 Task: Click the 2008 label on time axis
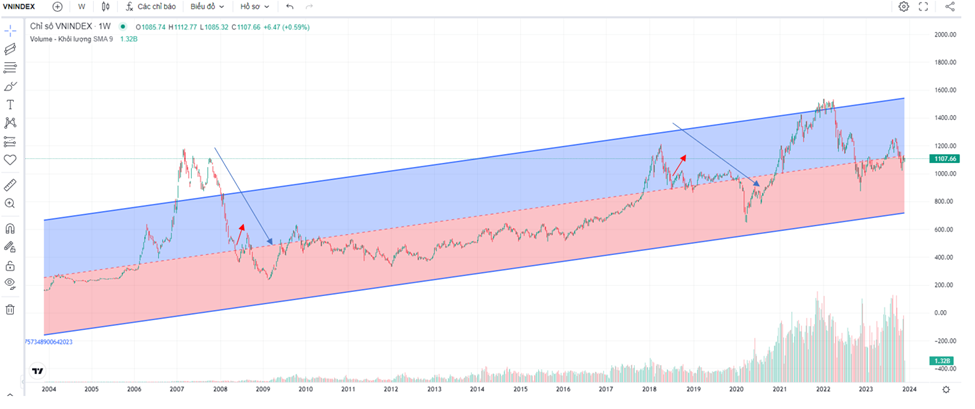pyautogui.click(x=219, y=390)
